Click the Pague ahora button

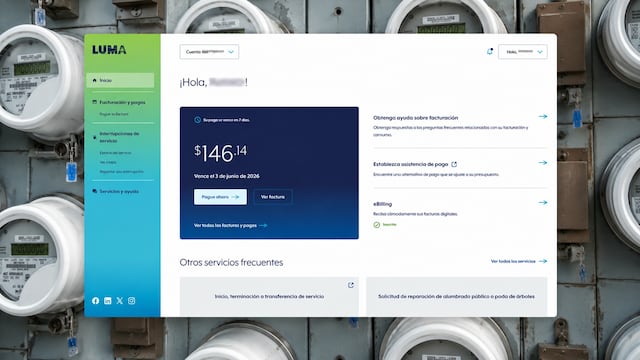(x=220, y=197)
